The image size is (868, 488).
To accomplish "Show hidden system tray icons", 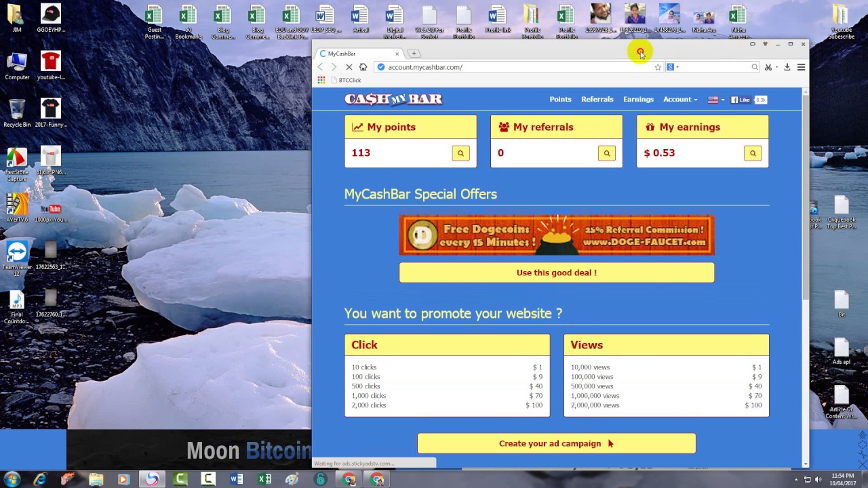I will click(796, 480).
